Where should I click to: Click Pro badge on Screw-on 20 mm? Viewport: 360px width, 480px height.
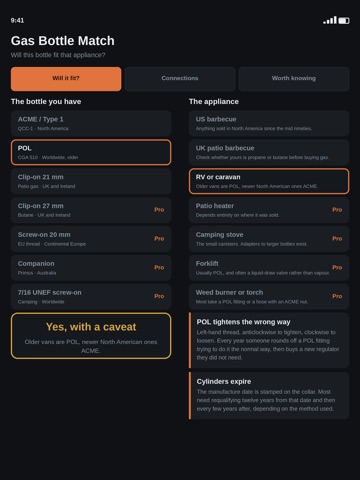point(159,239)
